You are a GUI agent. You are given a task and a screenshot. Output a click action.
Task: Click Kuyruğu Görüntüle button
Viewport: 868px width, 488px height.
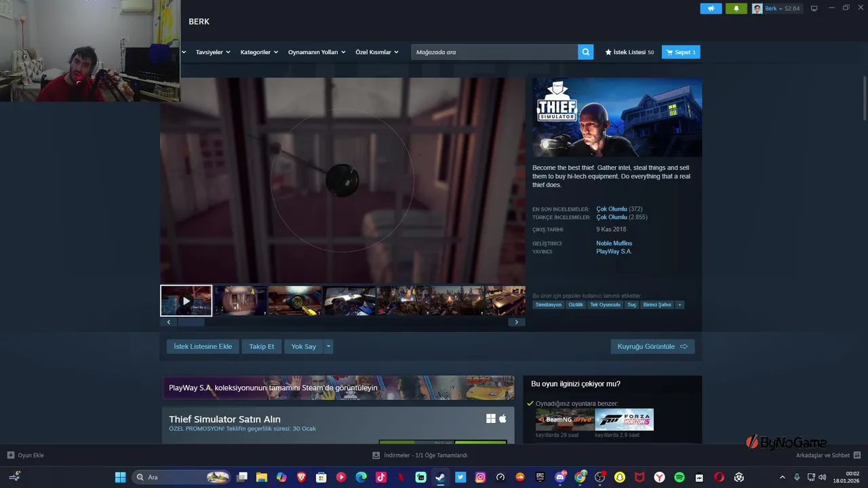[652, 346]
